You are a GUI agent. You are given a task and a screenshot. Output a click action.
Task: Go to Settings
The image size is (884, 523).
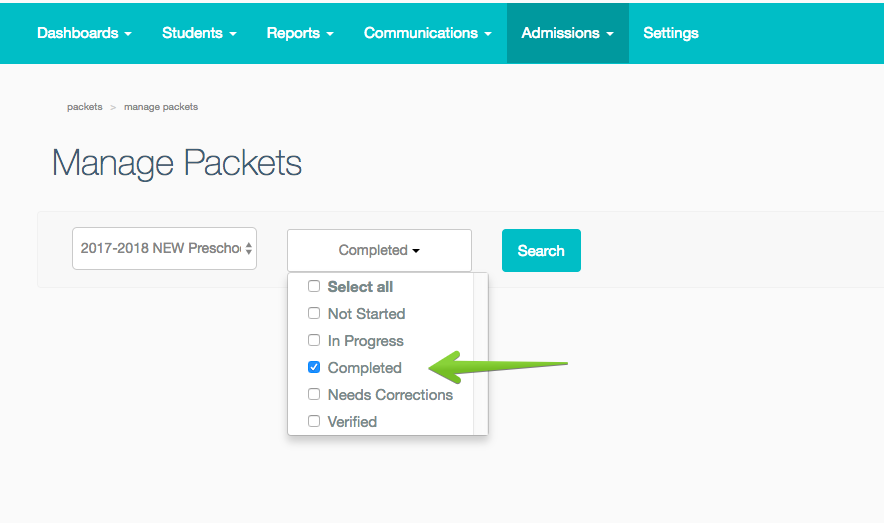(x=671, y=33)
